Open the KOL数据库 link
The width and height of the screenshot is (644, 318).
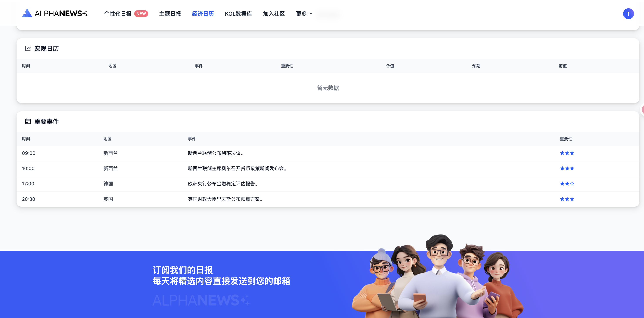[x=238, y=14]
